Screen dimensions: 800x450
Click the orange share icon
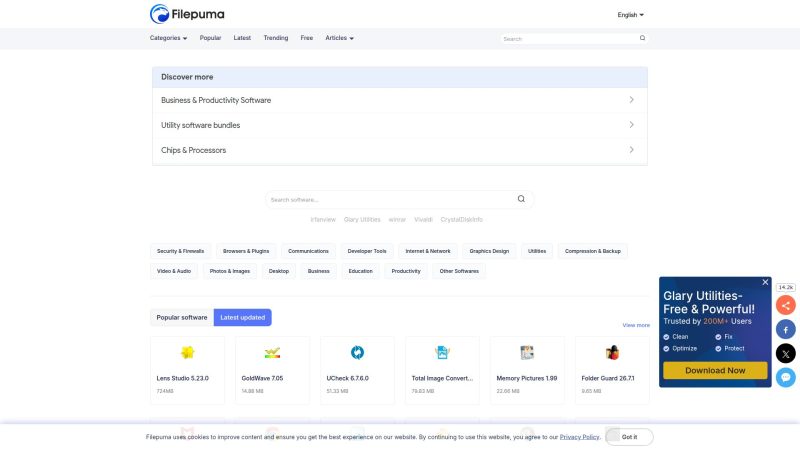(x=786, y=306)
